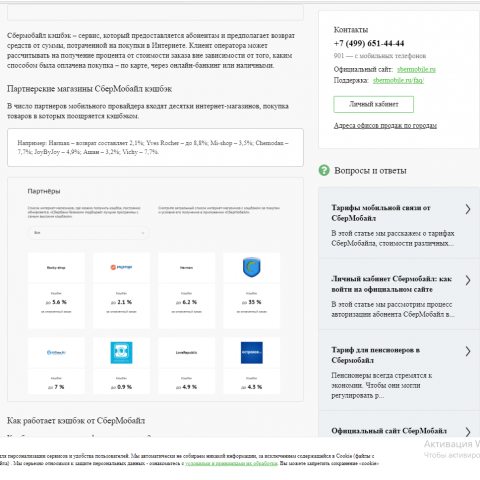Open Адреса офисов продаж по городам link

pyautogui.click(x=385, y=126)
